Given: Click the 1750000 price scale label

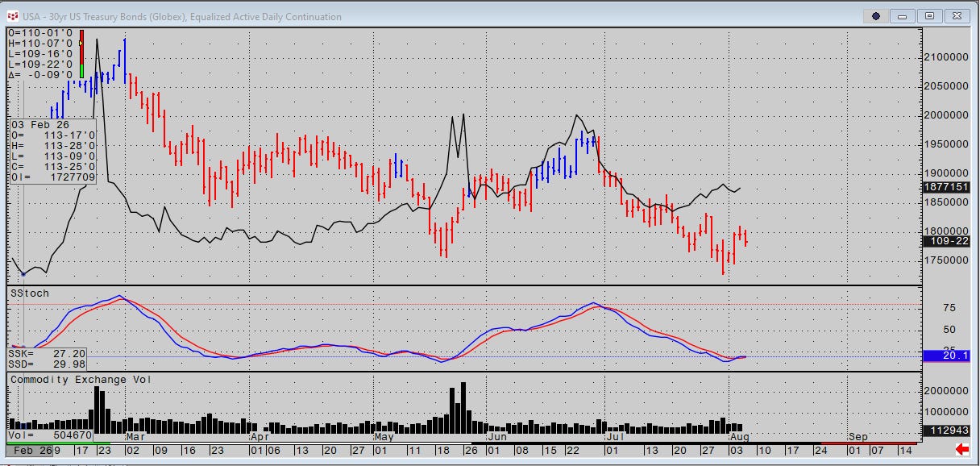Looking at the screenshot, I should [946, 260].
